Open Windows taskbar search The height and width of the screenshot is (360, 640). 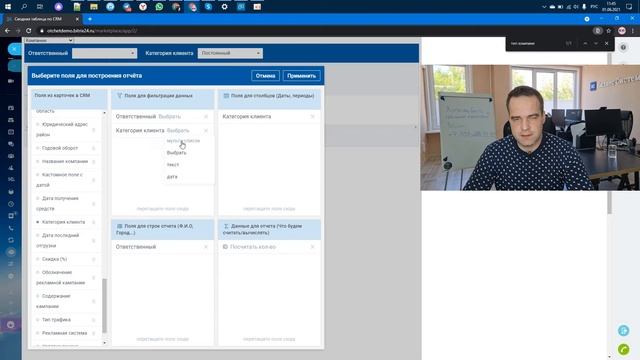tap(24, 7)
